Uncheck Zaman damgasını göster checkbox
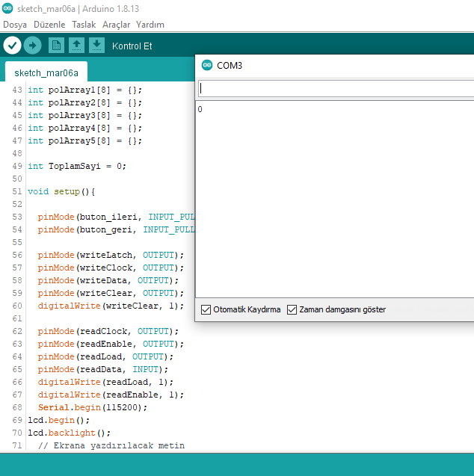474x476 pixels. [x=292, y=309]
